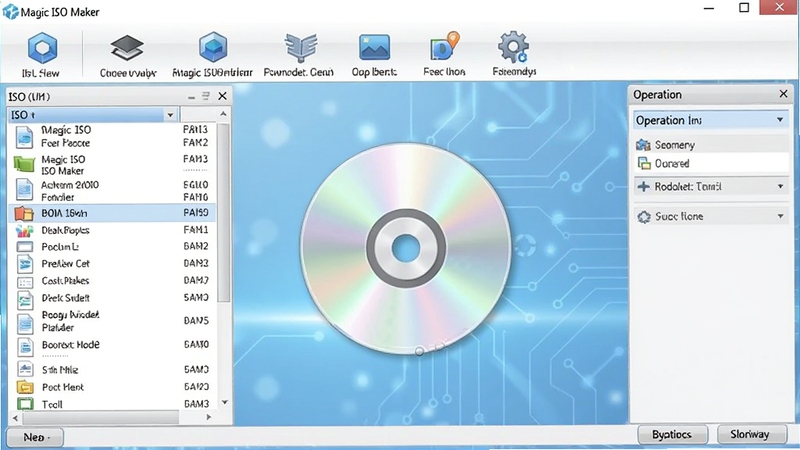
Task: Click the red folder icon beside 'BOIA 16wn'
Action: 23,213
